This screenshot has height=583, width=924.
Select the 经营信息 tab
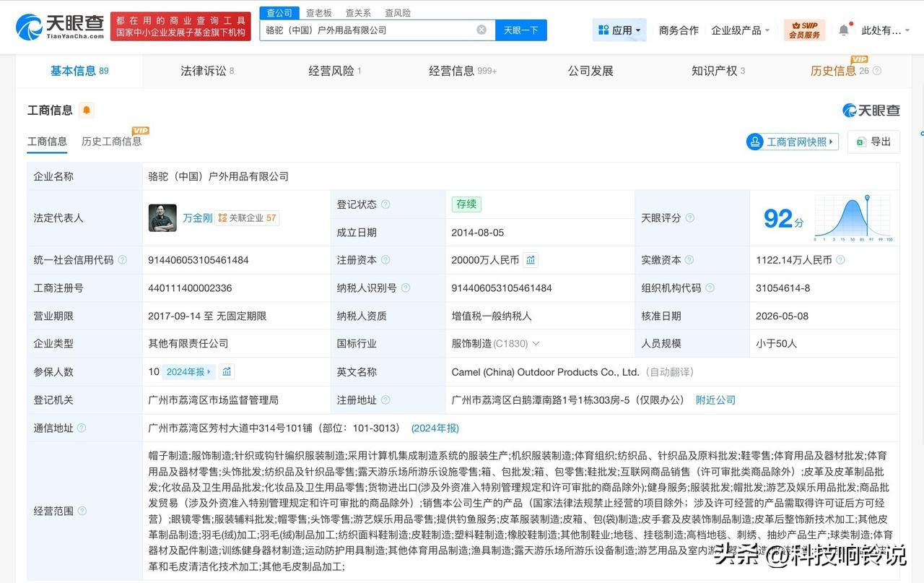click(463, 71)
